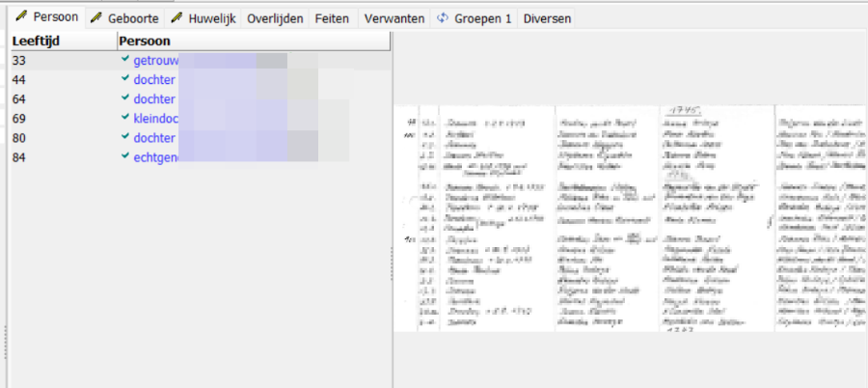Screen dimensions: 868x388
Task: Click the checkmark icon in the age 33 row
Action: point(125,60)
